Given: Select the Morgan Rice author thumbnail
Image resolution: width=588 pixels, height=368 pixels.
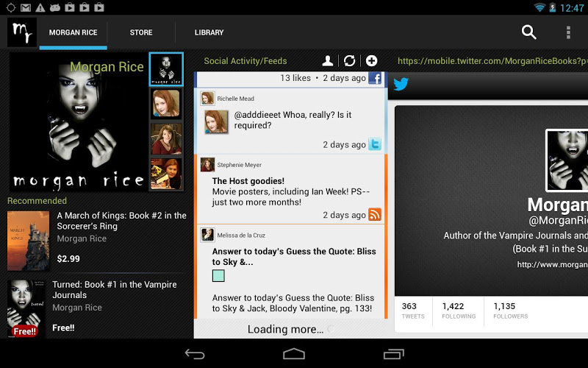Looking at the screenshot, I should pos(166,69).
